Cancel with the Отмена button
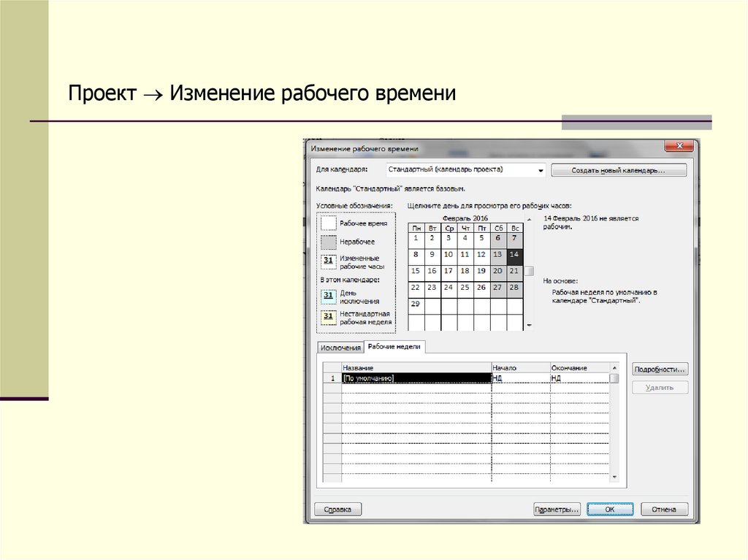Viewport: 748px width, 560px height. tap(664, 510)
